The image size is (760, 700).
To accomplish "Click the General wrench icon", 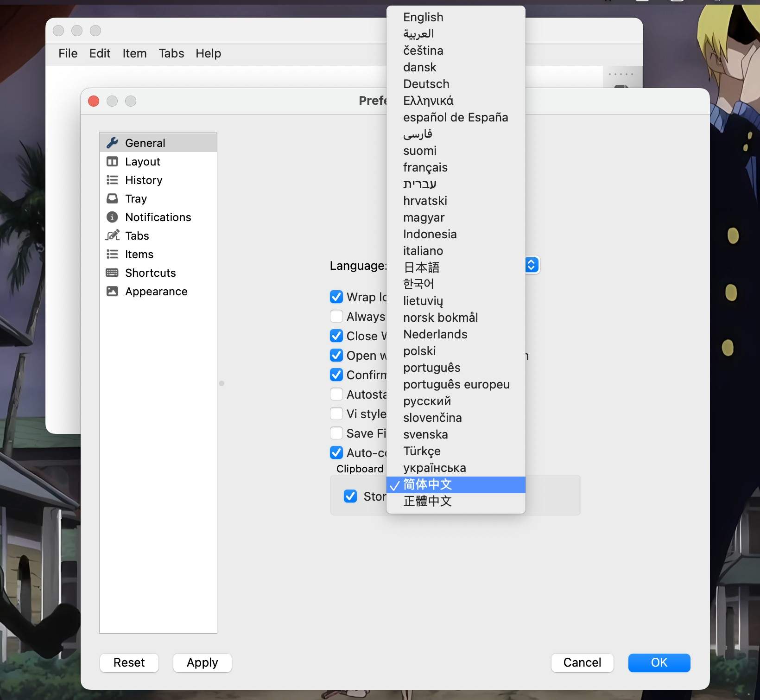I will [112, 143].
